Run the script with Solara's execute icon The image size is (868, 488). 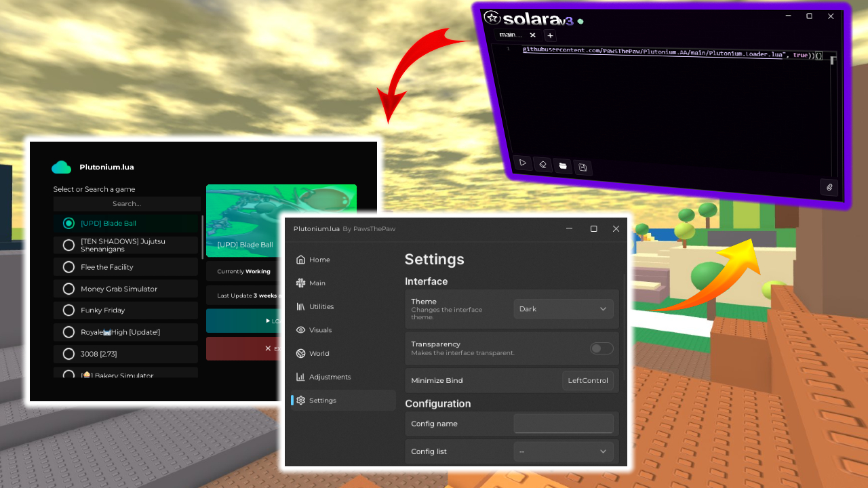[x=522, y=163]
